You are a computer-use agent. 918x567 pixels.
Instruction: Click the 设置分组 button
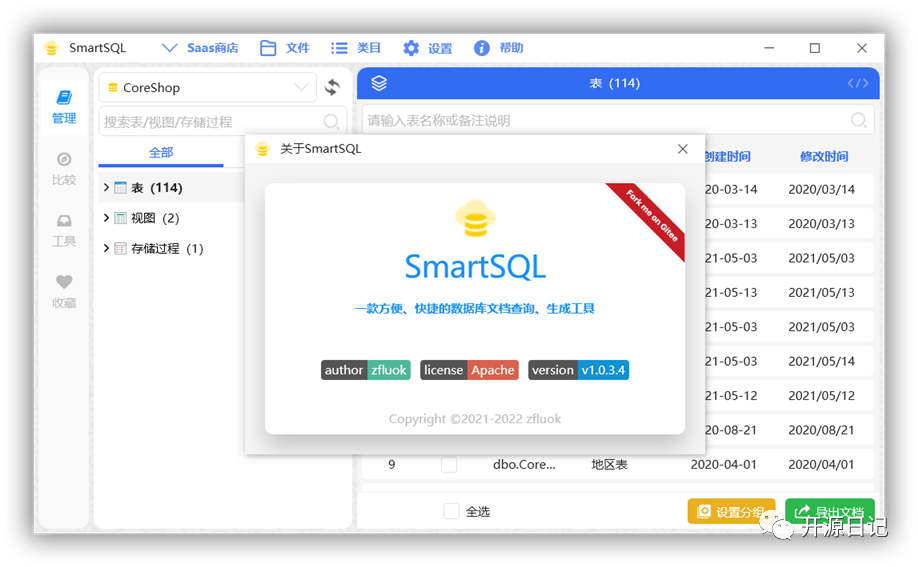click(x=731, y=511)
